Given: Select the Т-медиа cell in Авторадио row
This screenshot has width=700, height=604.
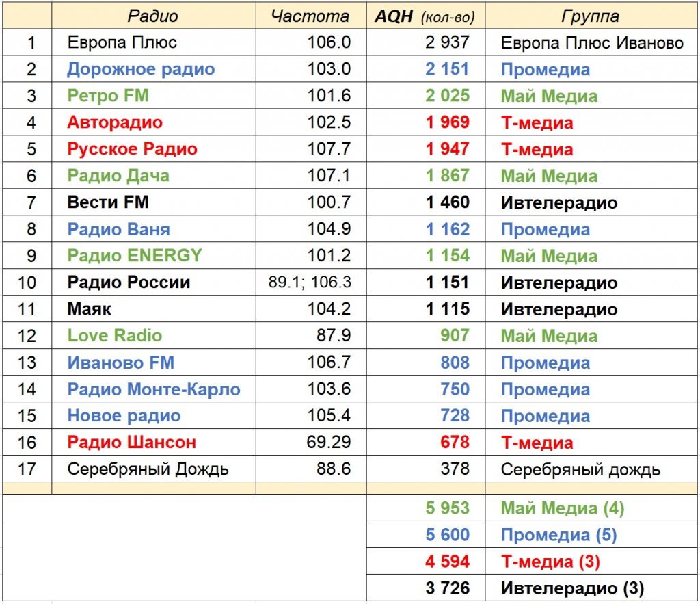Looking at the screenshot, I should tap(592, 122).
